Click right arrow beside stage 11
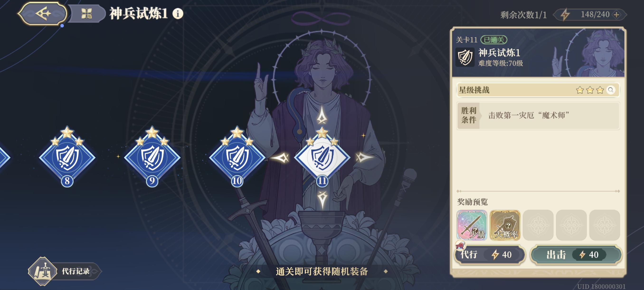644x290 pixels. point(364,157)
